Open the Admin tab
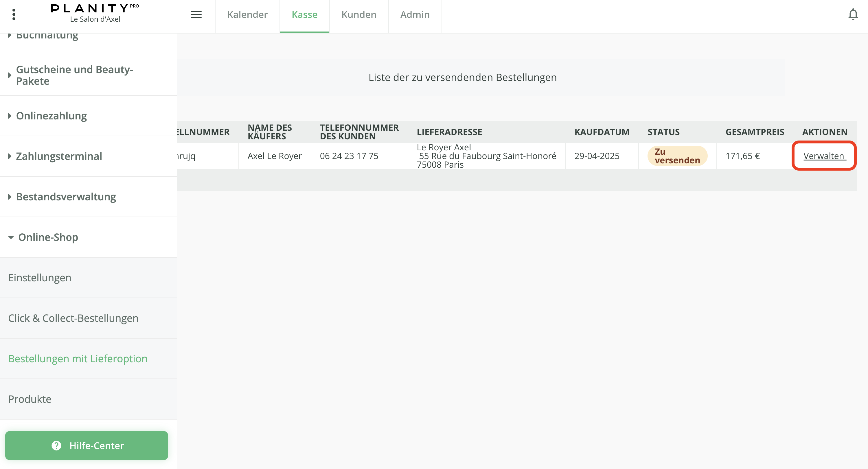868x469 pixels. pos(415,14)
